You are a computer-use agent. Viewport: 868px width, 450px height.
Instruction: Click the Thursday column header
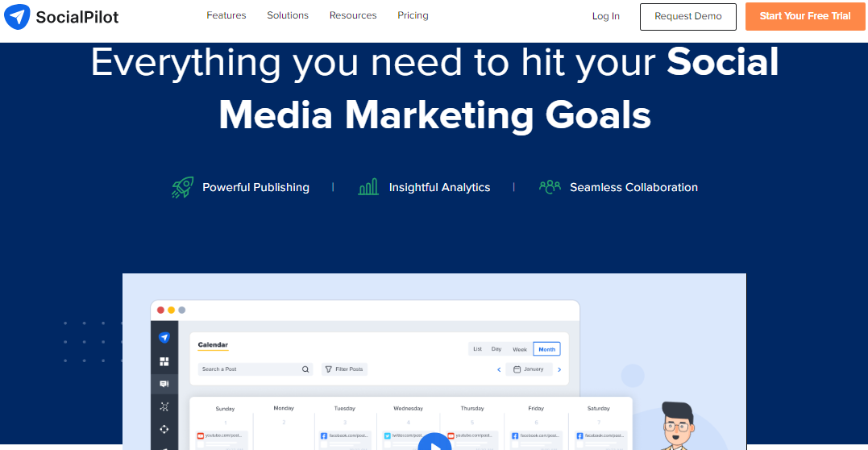pyautogui.click(x=473, y=408)
